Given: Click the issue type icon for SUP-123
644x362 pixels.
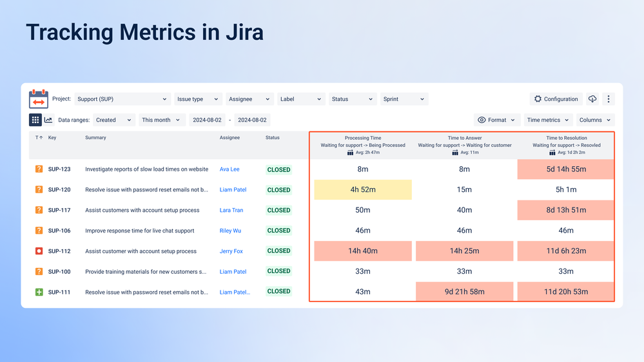Looking at the screenshot, I should pos(39,169).
